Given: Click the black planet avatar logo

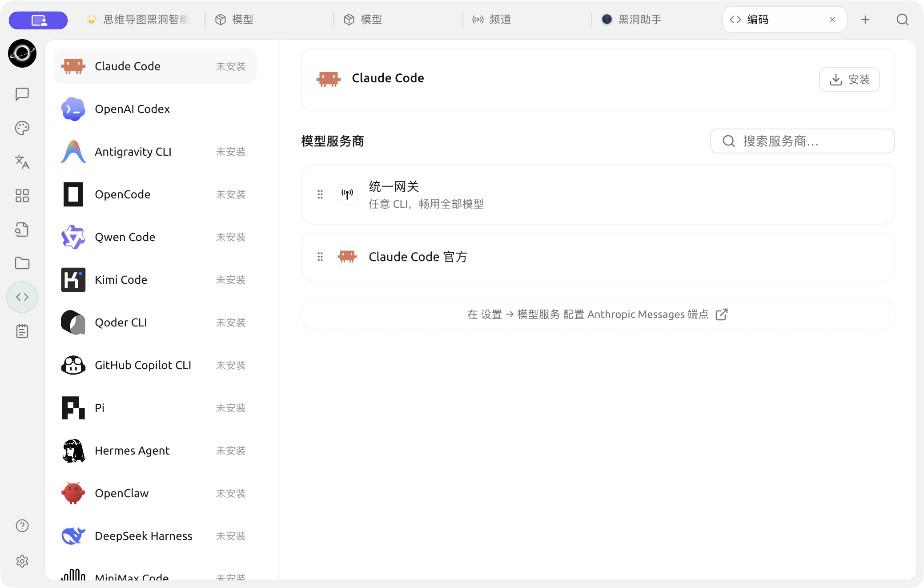Looking at the screenshot, I should 22,53.
